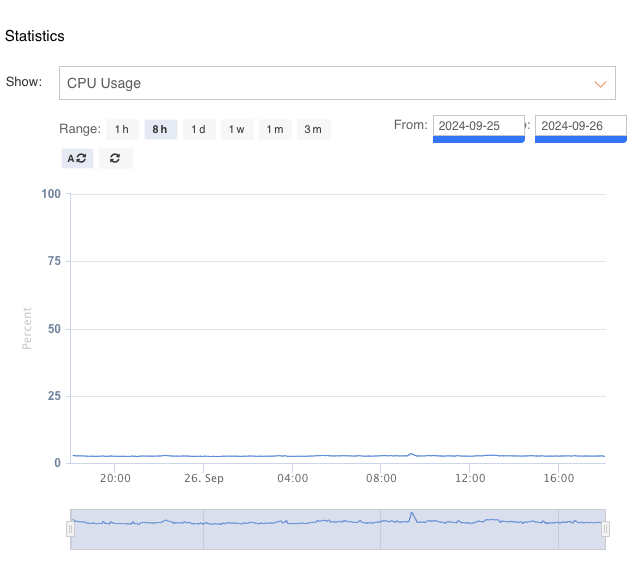
Task: Click the manual refresh icon
Action: (x=116, y=158)
